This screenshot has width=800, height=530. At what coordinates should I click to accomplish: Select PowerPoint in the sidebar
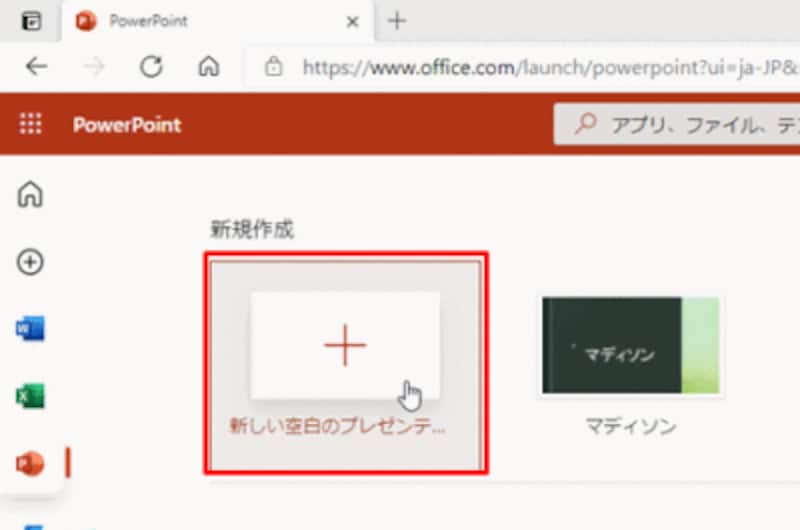click(x=30, y=463)
